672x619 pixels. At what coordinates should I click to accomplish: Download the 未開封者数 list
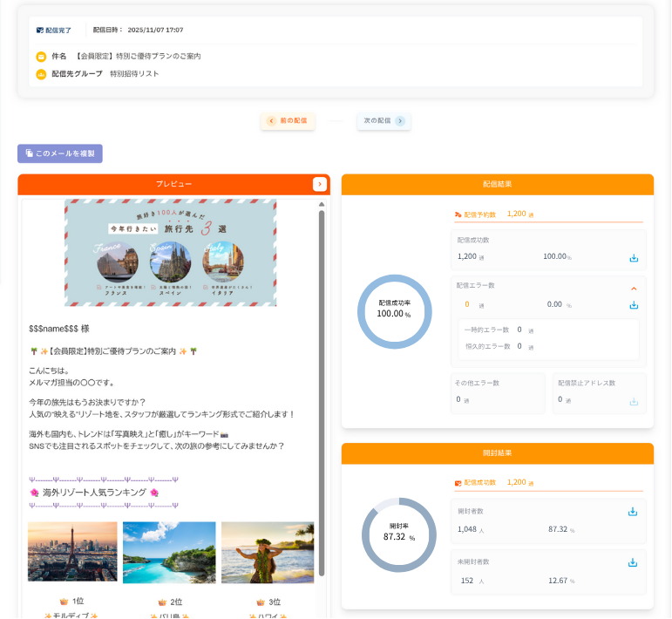633,562
